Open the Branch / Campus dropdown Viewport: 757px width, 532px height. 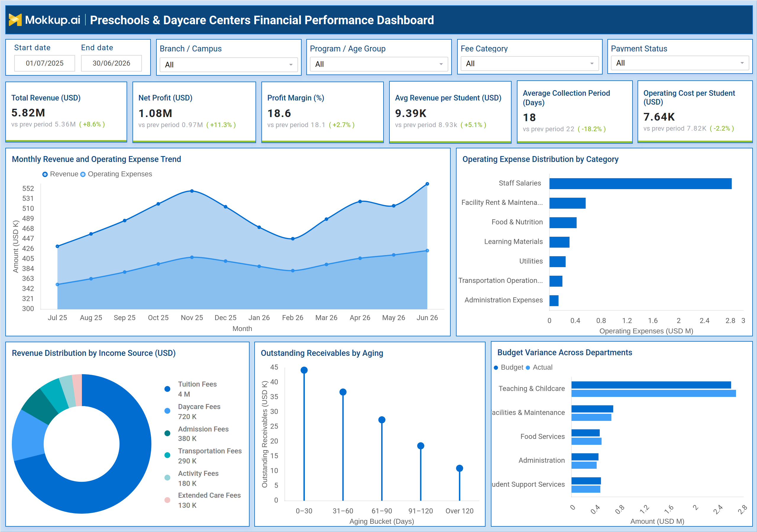229,65
